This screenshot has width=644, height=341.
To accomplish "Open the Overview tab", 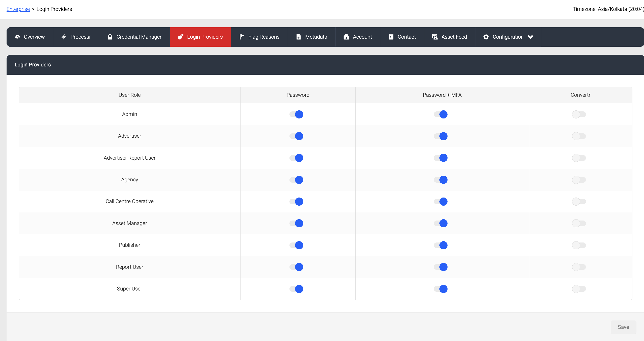I will point(30,37).
